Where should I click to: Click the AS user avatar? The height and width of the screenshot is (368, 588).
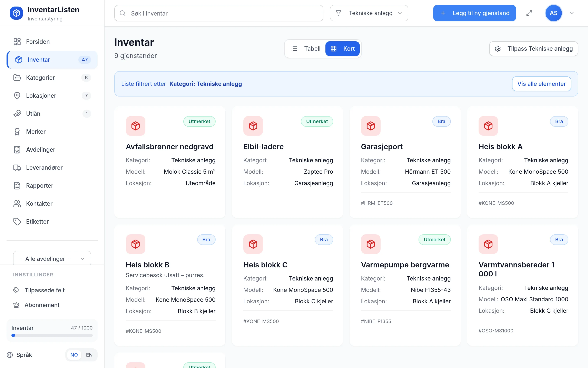[x=553, y=13]
